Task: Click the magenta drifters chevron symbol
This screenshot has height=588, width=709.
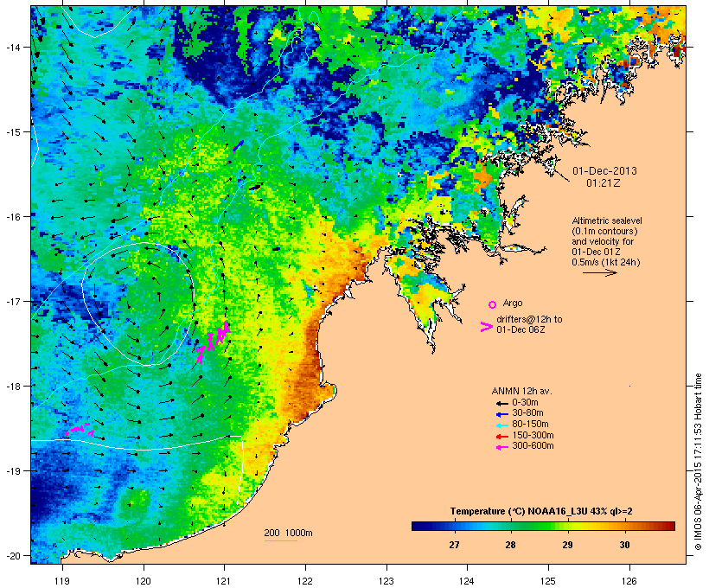Action: coord(486,327)
